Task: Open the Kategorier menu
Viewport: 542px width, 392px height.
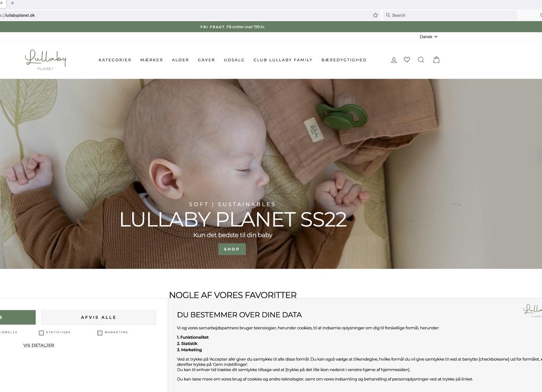Action: [x=115, y=60]
